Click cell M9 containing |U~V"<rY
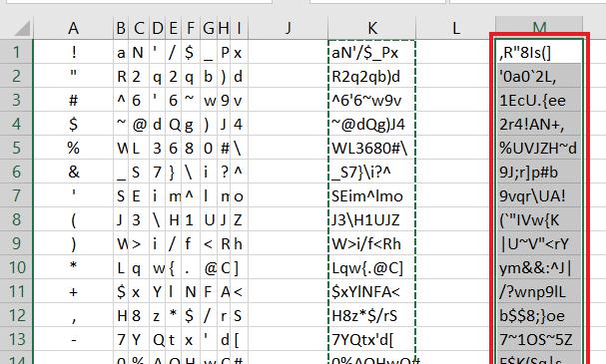 tap(539, 243)
